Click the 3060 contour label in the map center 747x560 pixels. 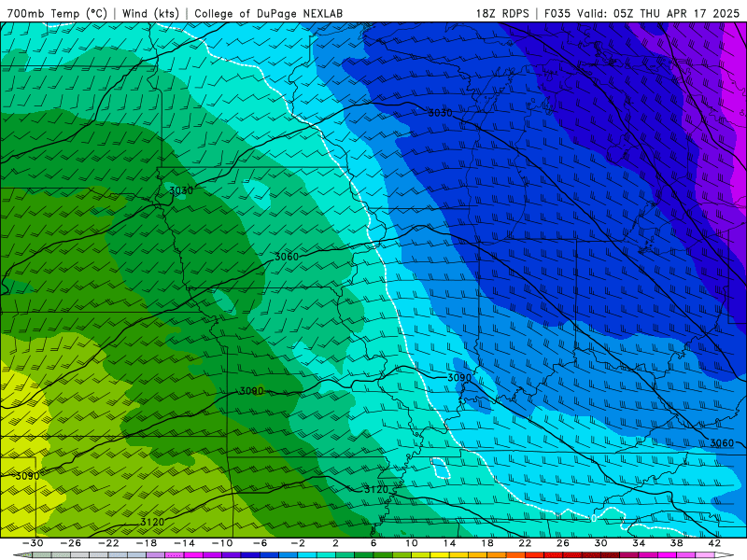(x=287, y=257)
